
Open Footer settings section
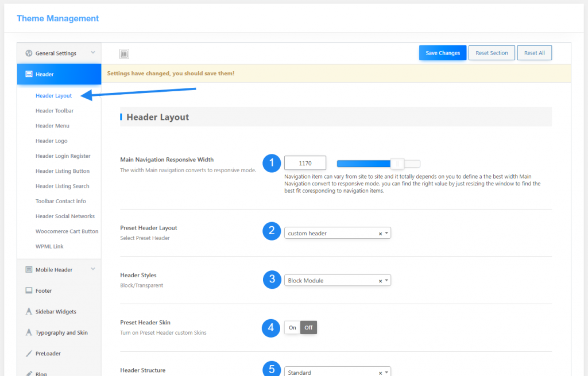point(59,290)
